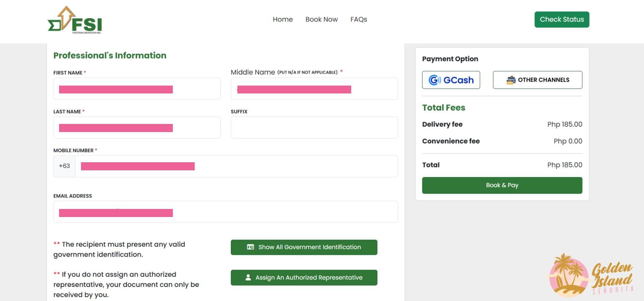
Task: Click the GCash logo icon
Action: click(435, 80)
